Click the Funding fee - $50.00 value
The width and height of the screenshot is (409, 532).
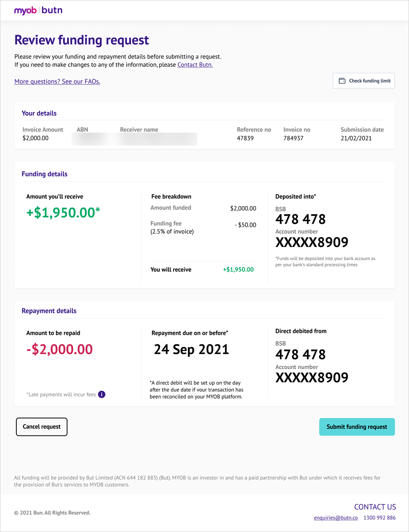[246, 225]
